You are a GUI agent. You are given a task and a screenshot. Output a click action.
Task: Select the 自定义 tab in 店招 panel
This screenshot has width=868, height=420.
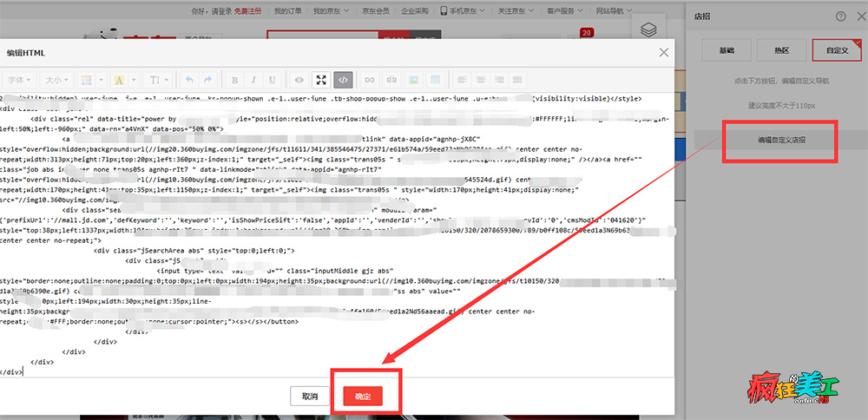tap(837, 49)
